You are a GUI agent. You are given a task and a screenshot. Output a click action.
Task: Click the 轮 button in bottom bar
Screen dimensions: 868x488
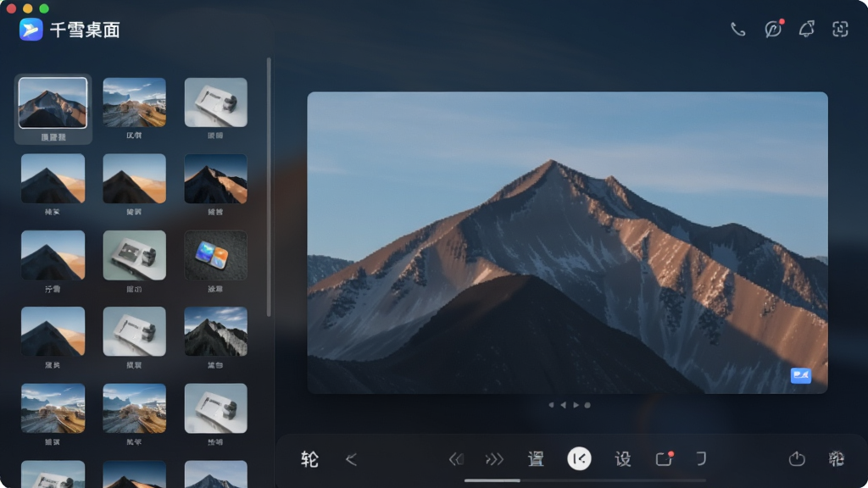click(x=309, y=459)
